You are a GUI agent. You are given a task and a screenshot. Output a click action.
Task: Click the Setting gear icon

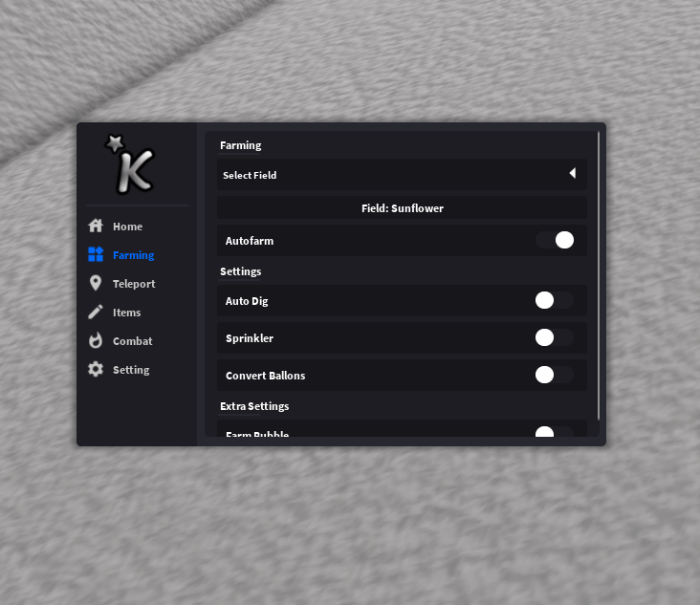click(x=96, y=370)
